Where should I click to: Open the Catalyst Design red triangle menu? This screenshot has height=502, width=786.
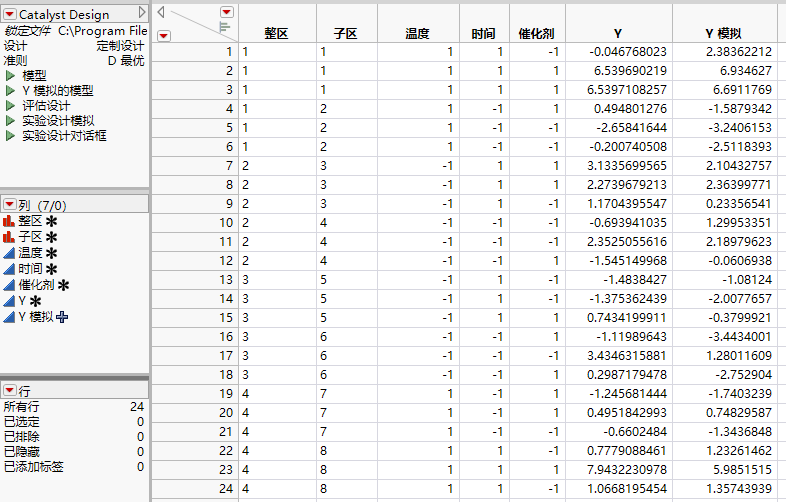click(10, 14)
